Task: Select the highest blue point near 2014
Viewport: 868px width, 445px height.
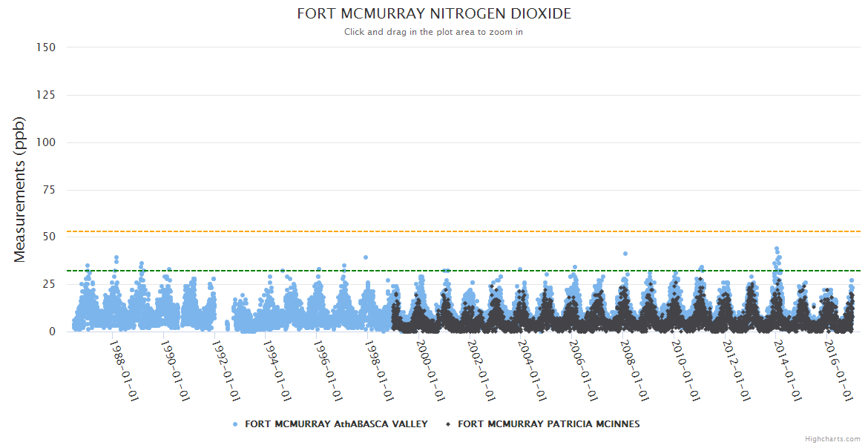Action: coord(777,249)
